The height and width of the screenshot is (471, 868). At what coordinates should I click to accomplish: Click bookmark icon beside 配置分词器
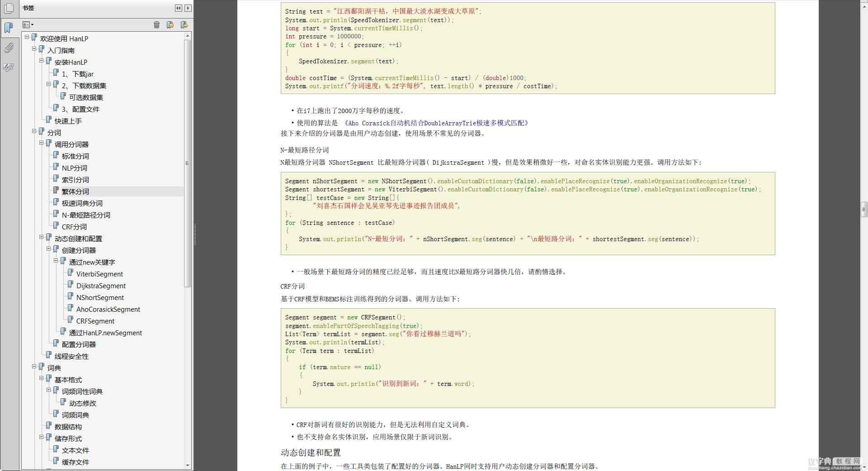tap(56, 343)
